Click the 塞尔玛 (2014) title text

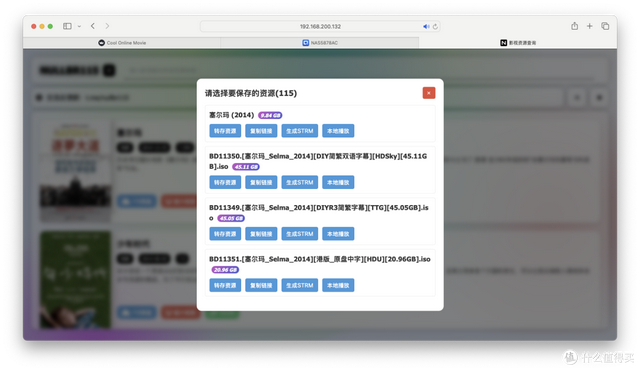231,115
